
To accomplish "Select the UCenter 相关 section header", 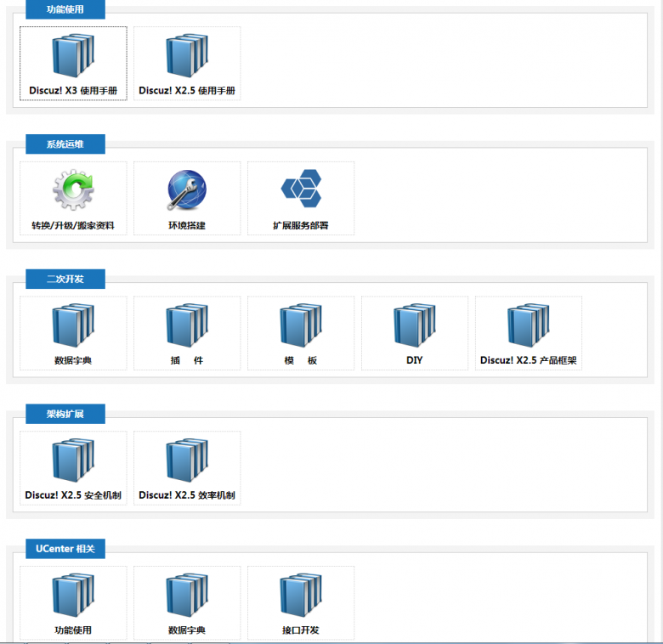I will [x=65, y=549].
